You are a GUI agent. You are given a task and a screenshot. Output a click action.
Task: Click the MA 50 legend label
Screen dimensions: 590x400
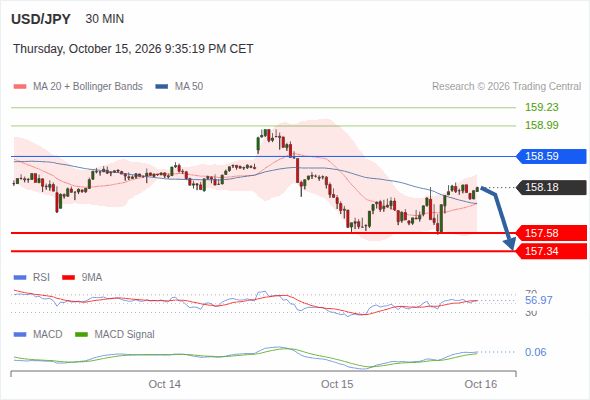pyautogui.click(x=189, y=87)
